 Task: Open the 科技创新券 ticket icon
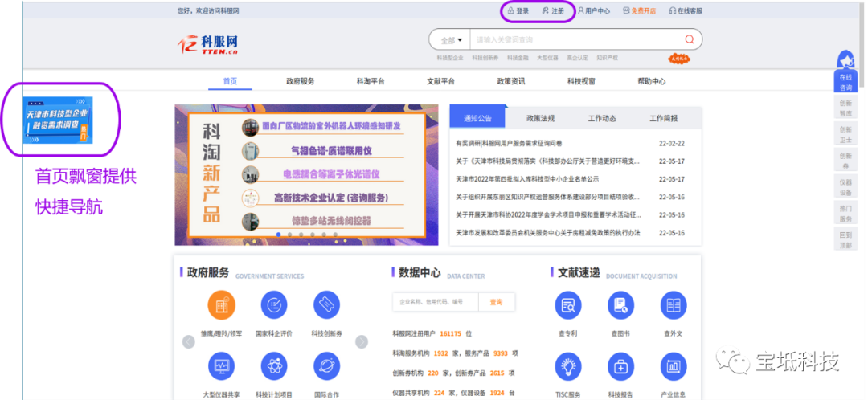(326, 305)
